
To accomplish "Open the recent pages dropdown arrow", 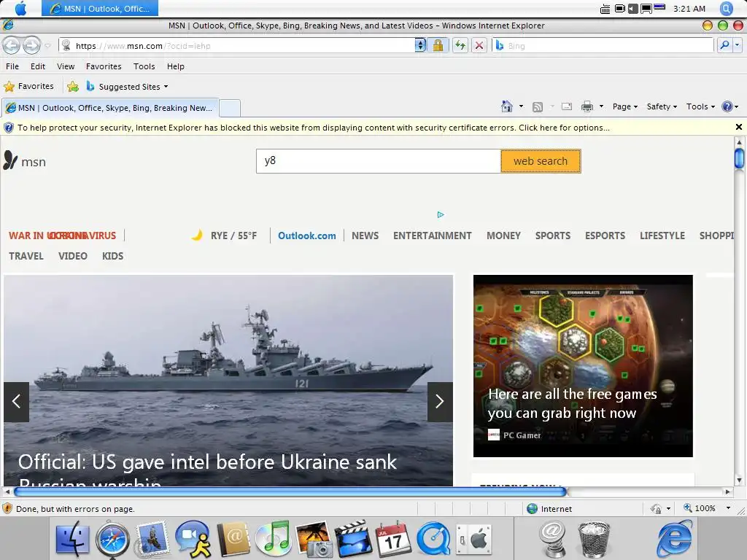I will pos(47,46).
